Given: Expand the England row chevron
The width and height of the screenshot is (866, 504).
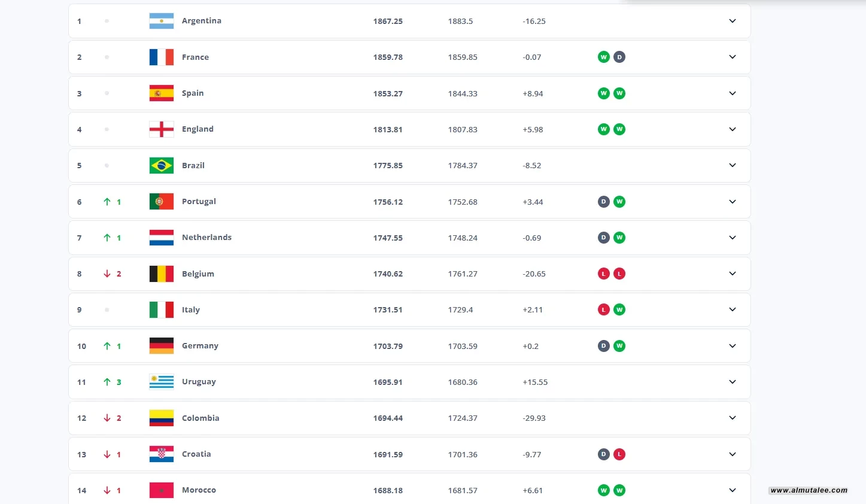Looking at the screenshot, I should [x=733, y=129].
